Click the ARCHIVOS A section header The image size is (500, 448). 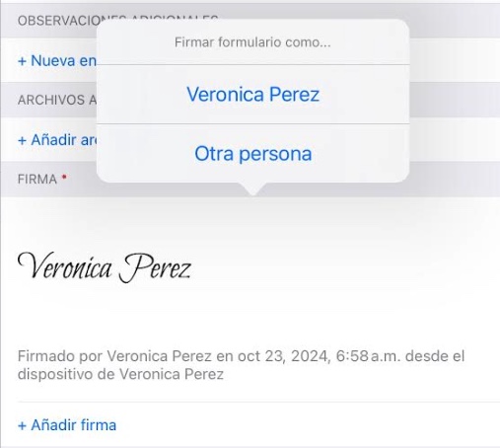(x=57, y=100)
